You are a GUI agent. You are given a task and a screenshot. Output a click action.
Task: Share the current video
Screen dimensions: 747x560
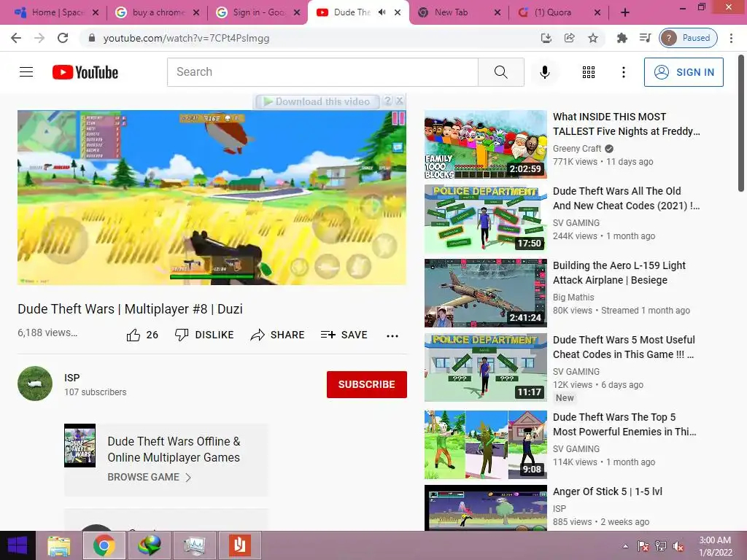click(277, 335)
